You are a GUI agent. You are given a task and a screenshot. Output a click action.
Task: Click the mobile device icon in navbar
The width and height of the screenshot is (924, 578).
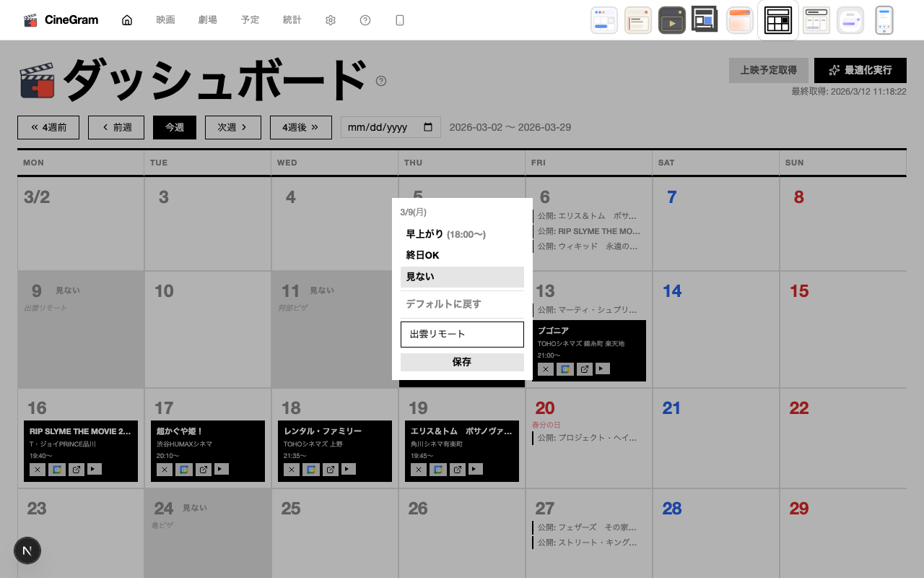coord(400,20)
